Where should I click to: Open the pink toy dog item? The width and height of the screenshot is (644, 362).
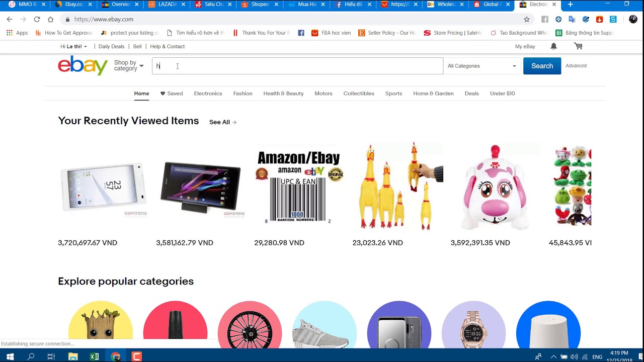tap(496, 187)
